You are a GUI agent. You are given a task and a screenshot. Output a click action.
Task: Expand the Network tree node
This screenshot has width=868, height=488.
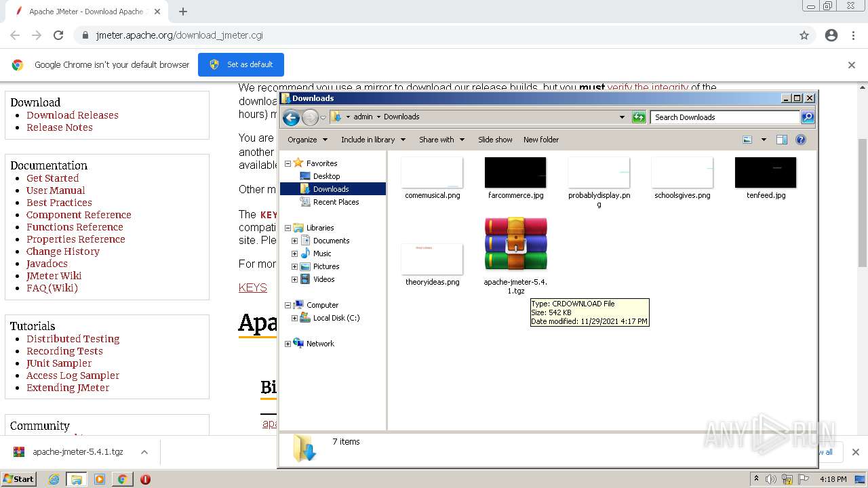[288, 344]
